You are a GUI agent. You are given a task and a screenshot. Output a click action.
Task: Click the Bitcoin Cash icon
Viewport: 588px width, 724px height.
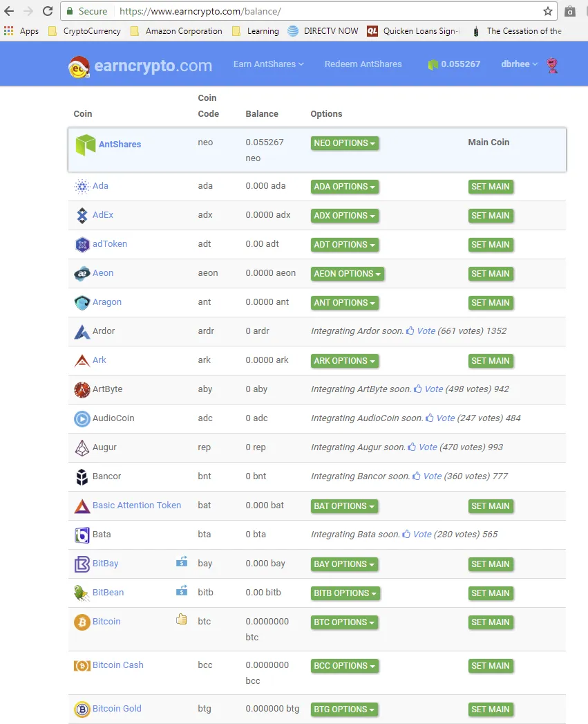(82, 666)
